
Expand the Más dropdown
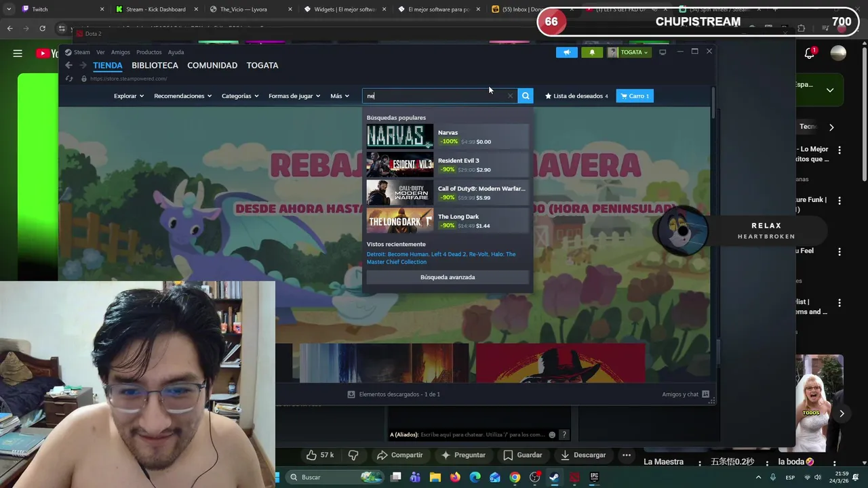[340, 96]
